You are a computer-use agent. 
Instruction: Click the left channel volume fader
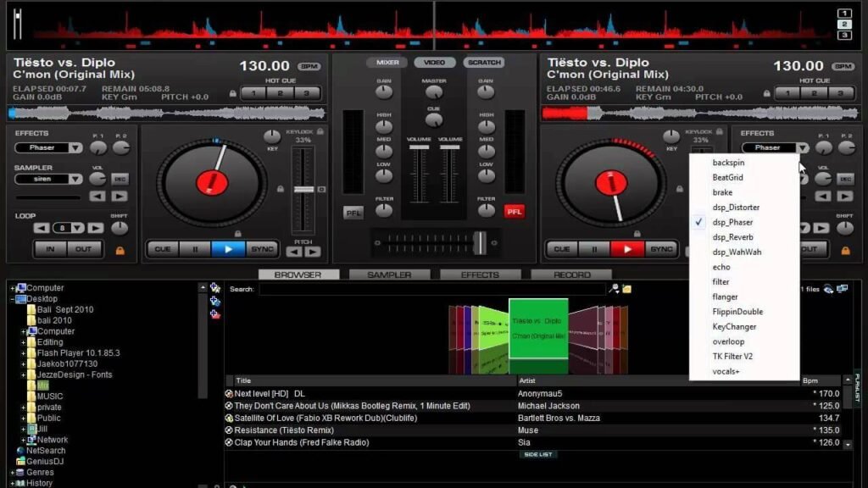419,147
